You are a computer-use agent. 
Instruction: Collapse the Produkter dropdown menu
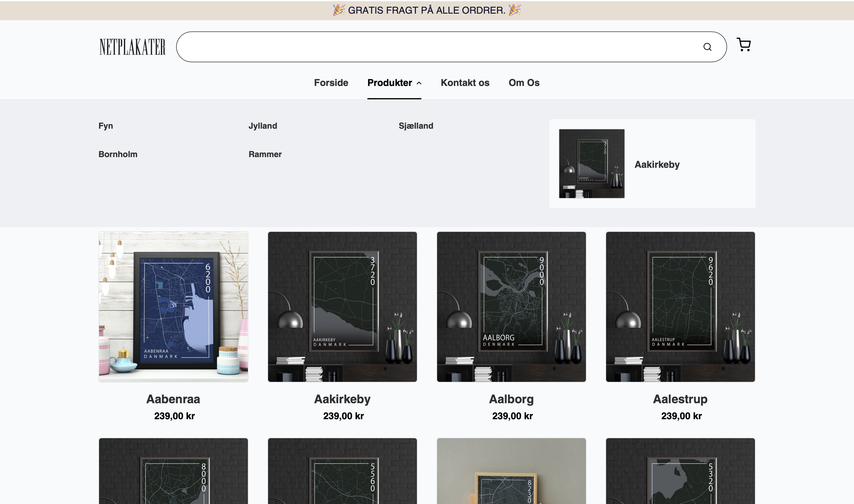pos(394,83)
